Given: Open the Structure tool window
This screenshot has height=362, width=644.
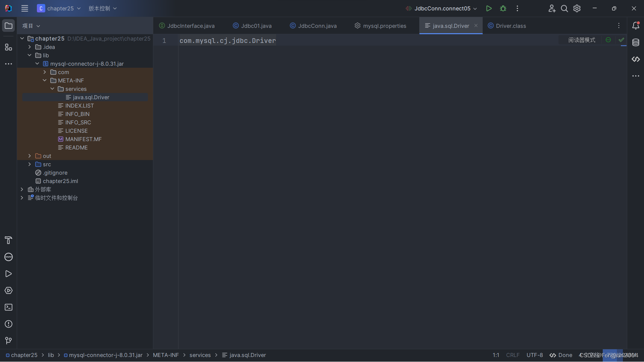Looking at the screenshot, I should coord(8,47).
